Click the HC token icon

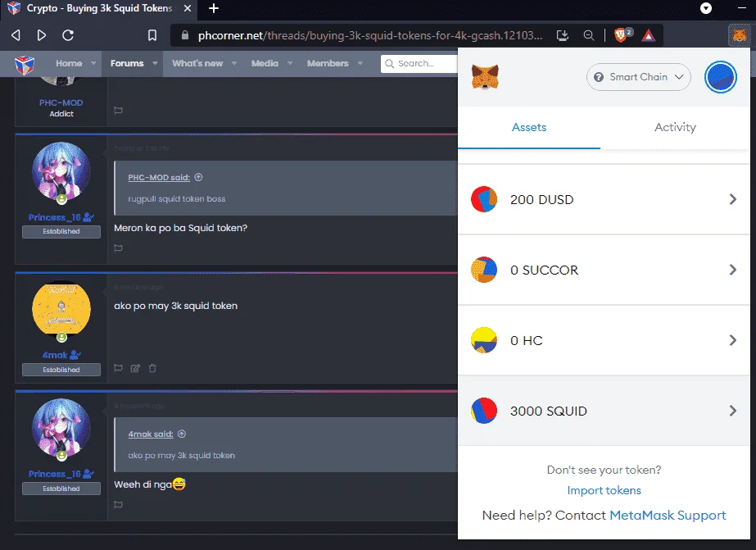pos(484,340)
